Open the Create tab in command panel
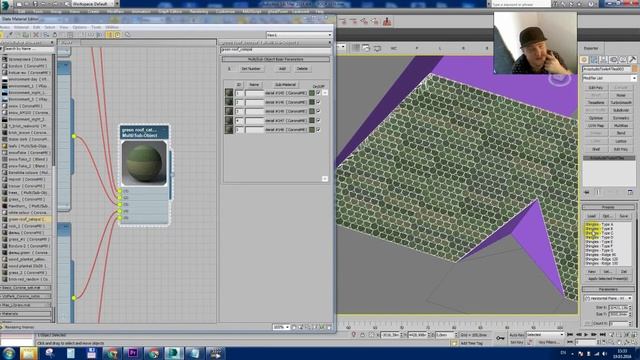Viewport: 640px width, 360px height. tap(585, 60)
